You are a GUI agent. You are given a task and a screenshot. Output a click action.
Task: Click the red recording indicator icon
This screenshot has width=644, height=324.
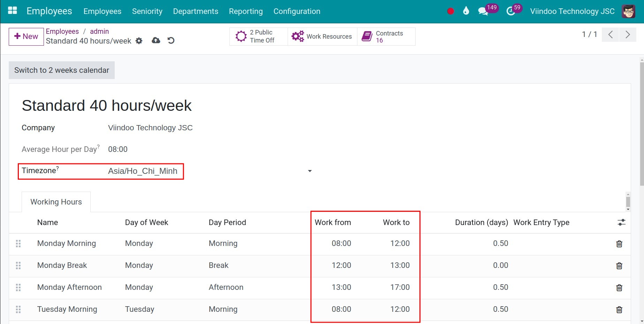click(450, 11)
